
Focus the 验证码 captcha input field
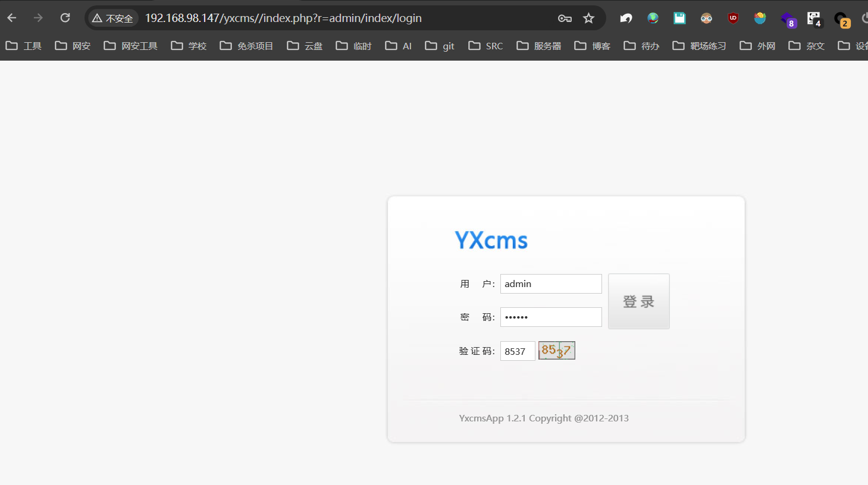click(518, 351)
